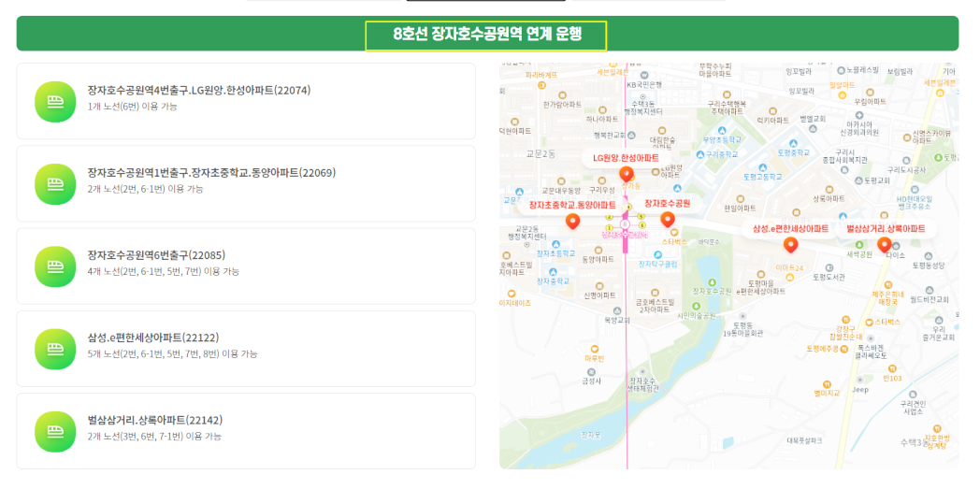
Task: Click the 스타벅스 cafe icon near 장자호수공원 pin
Action: pos(674,232)
